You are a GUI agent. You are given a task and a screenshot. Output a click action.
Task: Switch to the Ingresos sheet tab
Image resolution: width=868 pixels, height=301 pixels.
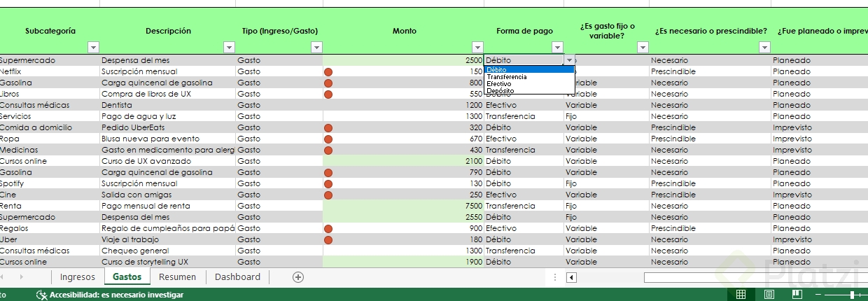click(77, 277)
